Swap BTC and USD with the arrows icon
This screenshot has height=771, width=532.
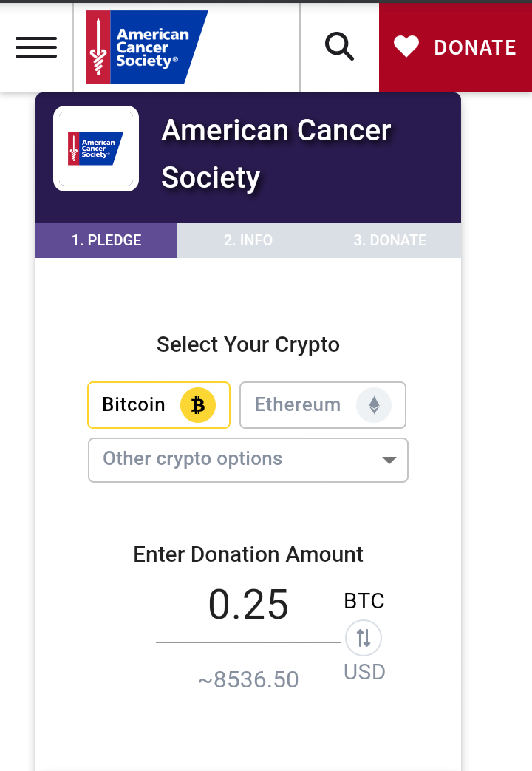(x=364, y=638)
